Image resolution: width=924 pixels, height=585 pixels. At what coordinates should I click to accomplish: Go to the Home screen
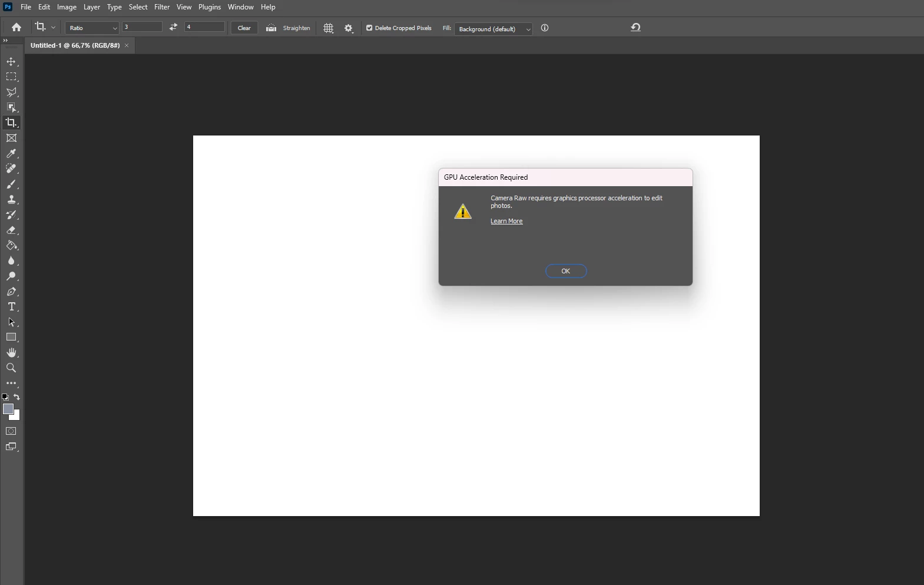pyautogui.click(x=16, y=28)
